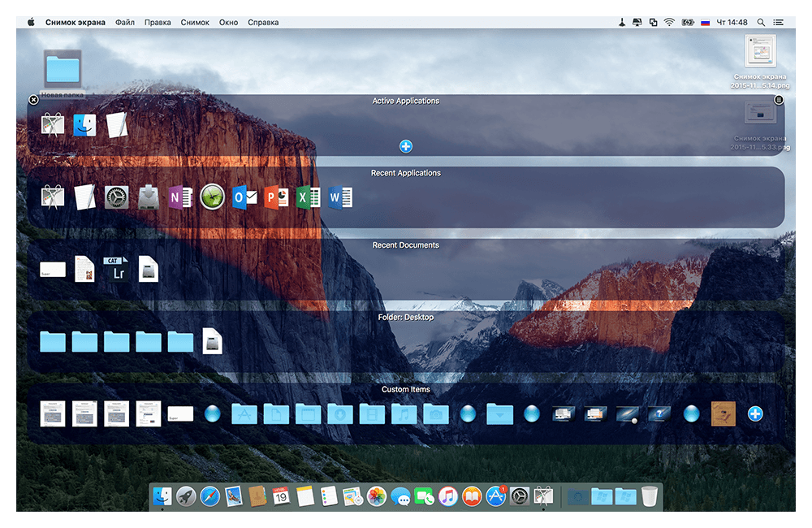Open the text document with photo in Recent Documents
The width and height of the screenshot is (812, 528).
click(84, 270)
